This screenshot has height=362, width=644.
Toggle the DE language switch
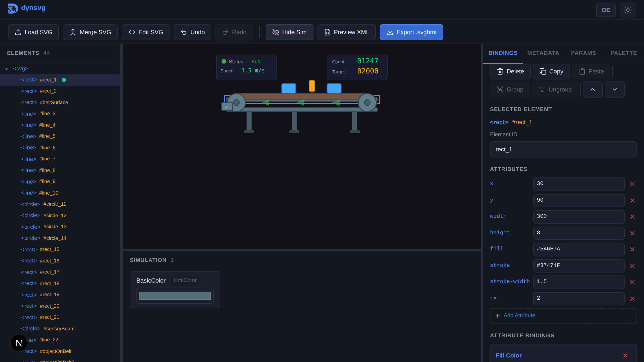click(x=606, y=10)
